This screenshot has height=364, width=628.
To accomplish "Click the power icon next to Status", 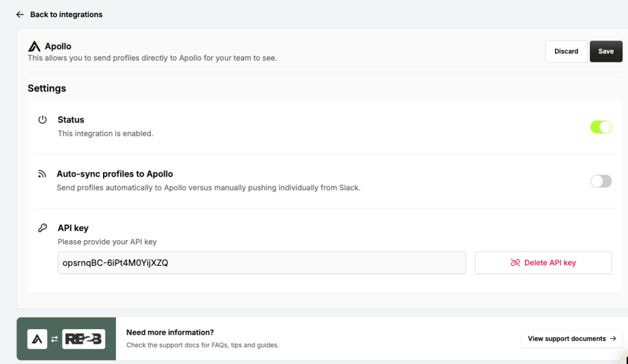I will point(42,120).
